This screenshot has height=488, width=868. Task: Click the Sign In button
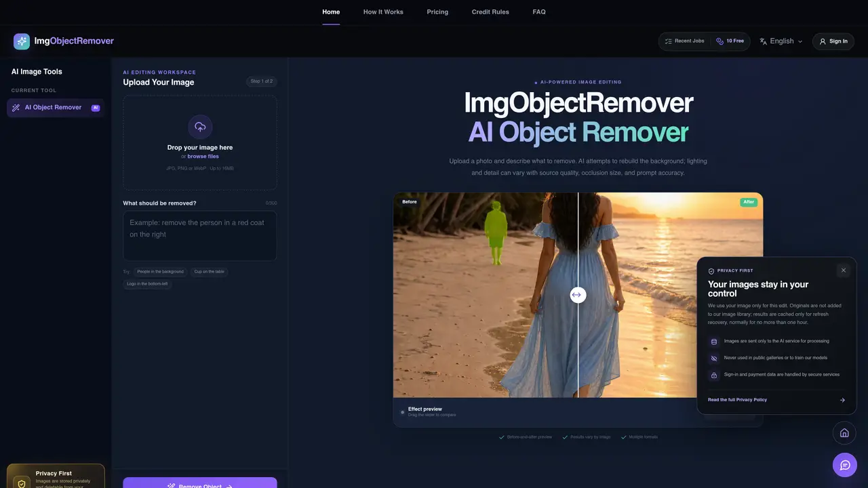(x=833, y=41)
